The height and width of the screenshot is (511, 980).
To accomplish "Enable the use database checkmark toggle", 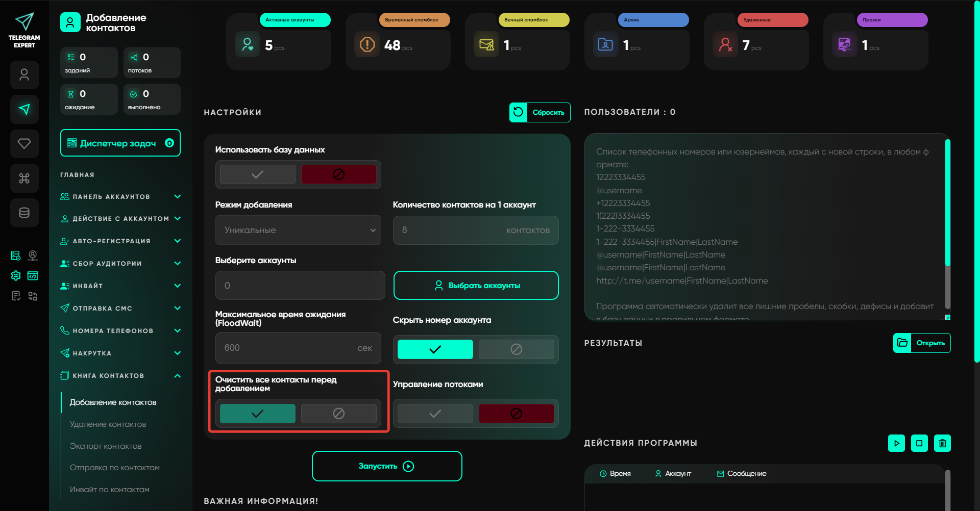I will click(257, 174).
